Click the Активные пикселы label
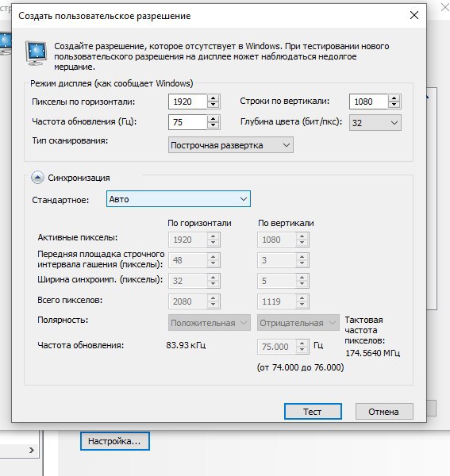Image resolution: width=450 pixels, height=476 pixels. [78, 237]
